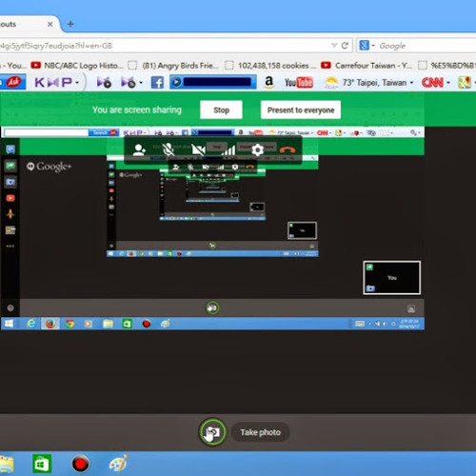Viewport: 476px width, 476px height.
Task: Open the KMP dropdown arrow in browser toolbar
Action: pyautogui.click(x=77, y=83)
